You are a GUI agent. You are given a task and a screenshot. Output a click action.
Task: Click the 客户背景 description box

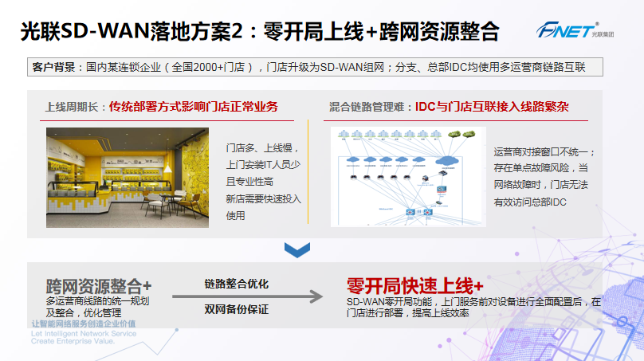point(315,67)
